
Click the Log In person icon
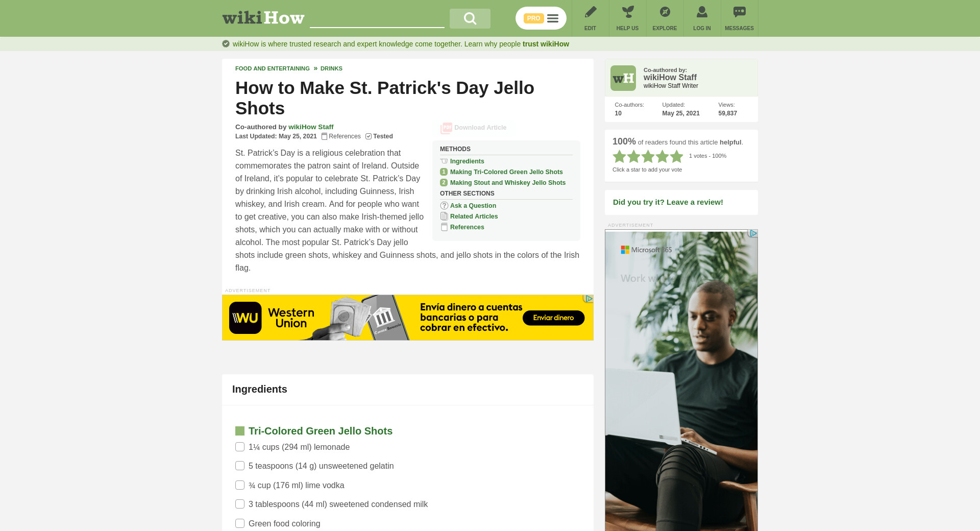pos(702,12)
